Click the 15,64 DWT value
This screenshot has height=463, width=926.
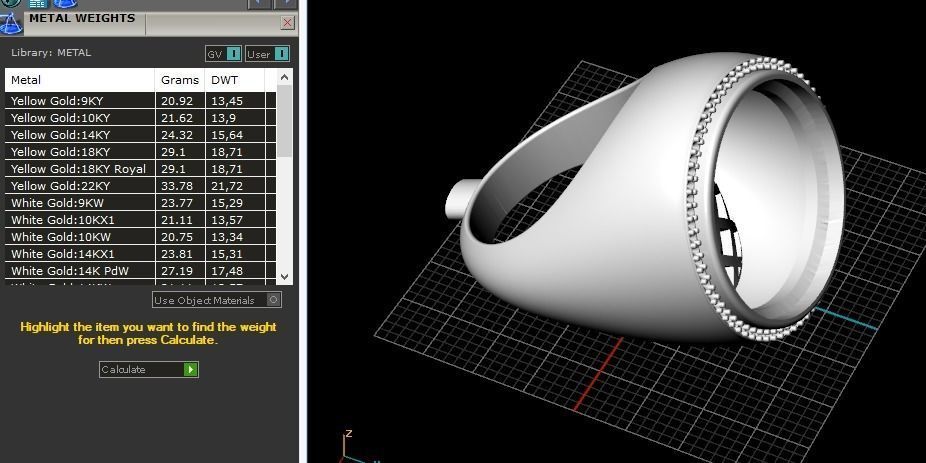pos(227,135)
